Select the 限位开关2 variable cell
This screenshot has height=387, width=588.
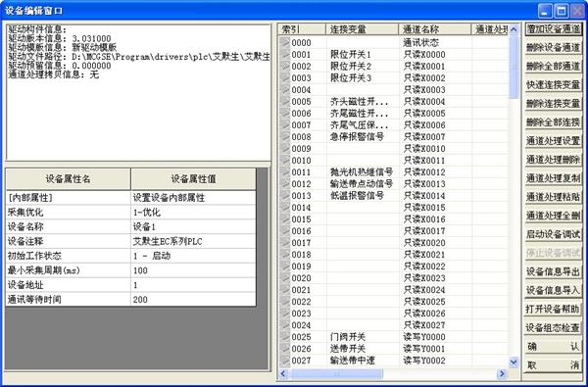tap(362, 67)
